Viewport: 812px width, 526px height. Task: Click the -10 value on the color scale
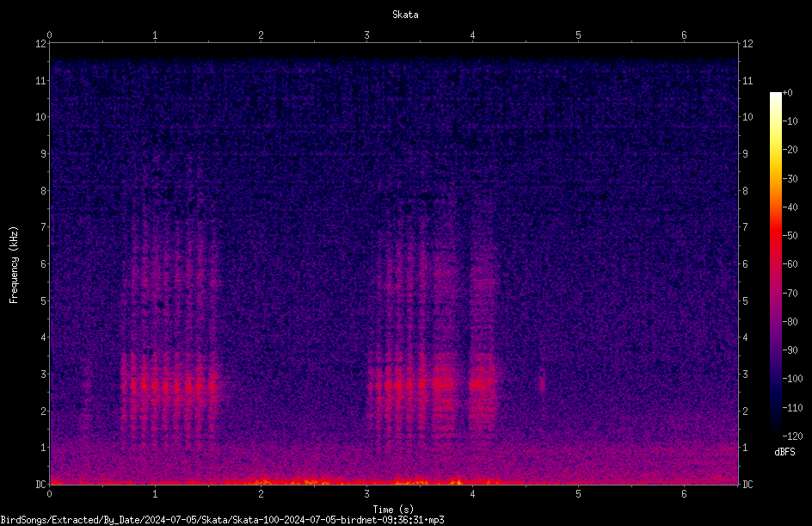[x=790, y=121]
